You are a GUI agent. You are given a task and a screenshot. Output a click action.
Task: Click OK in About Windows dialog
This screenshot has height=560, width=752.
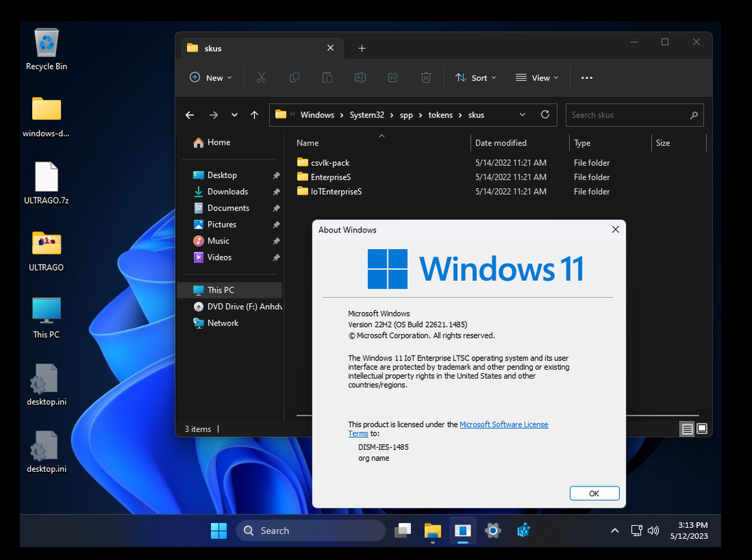tap(594, 493)
